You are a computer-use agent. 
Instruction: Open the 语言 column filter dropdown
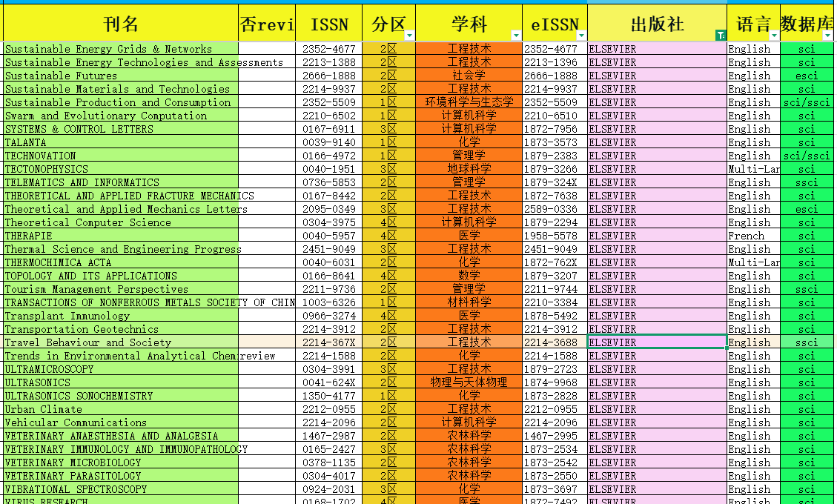[x=774, y=36]
